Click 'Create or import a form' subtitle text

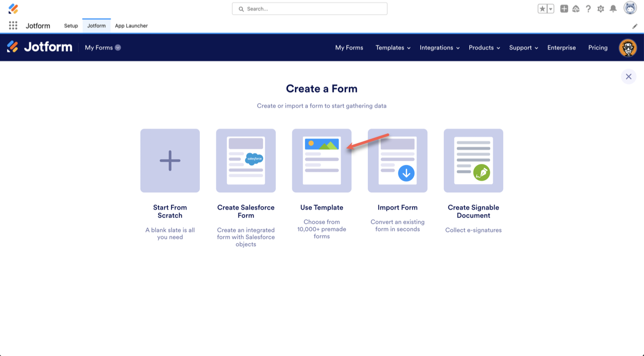click(x=321, y=106)
